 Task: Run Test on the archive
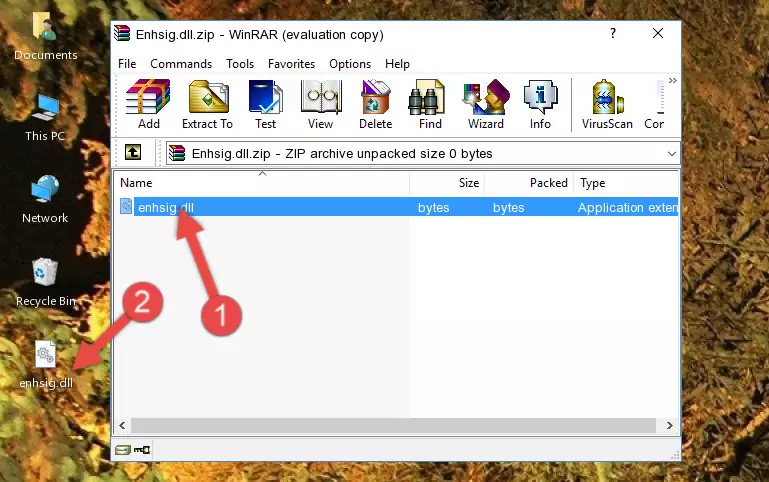tap(265, 104)
